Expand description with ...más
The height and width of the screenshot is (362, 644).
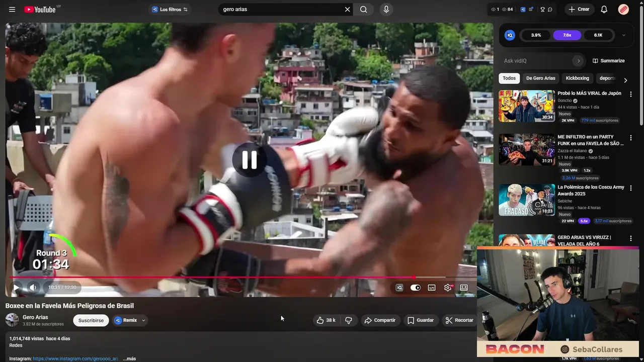[129, 358]
